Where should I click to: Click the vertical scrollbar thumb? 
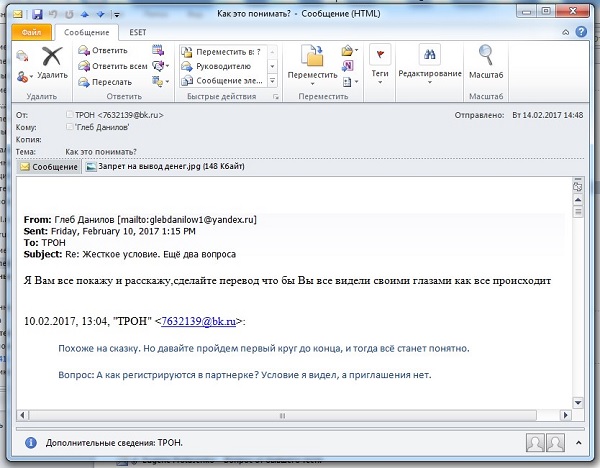(578, 212)
